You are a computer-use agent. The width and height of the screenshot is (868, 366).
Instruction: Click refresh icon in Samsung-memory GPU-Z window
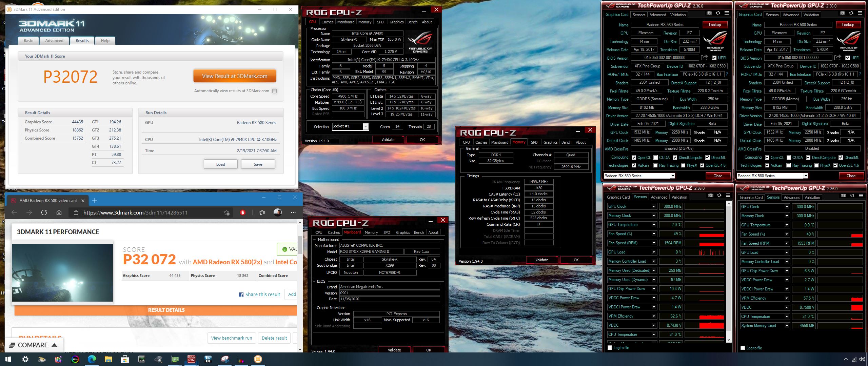click(718, 13)
